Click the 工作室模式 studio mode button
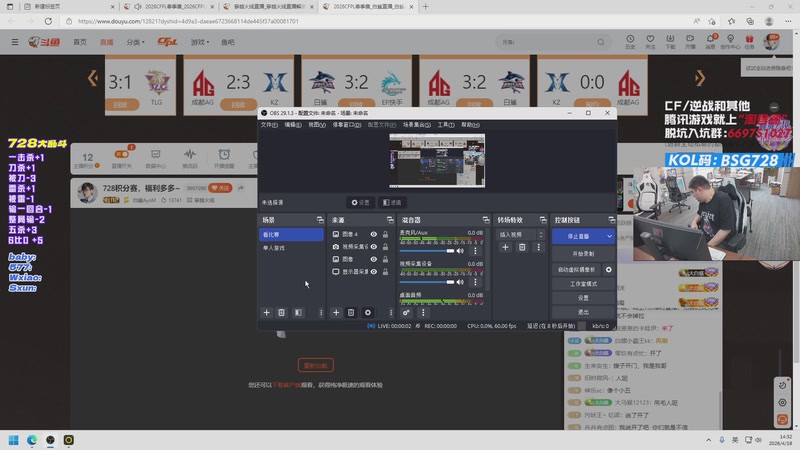800x450 pixels. (583, 284)
